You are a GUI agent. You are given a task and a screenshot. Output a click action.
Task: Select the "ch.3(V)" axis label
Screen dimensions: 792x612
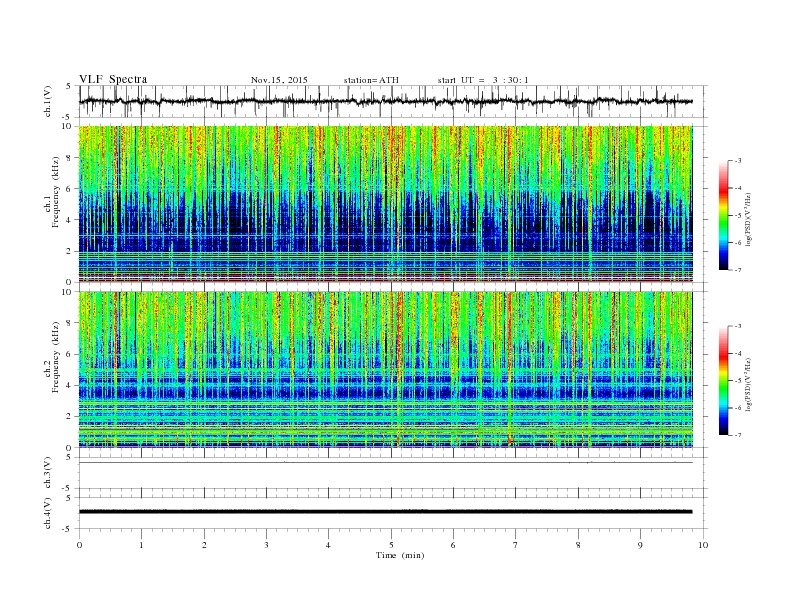pyautogui.click(x=48, y=473)
